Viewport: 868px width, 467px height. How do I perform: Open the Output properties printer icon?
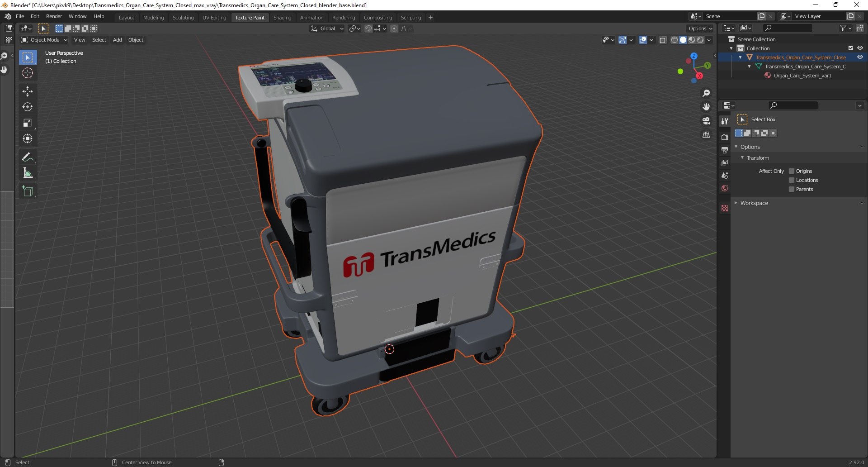pos(725,150)
